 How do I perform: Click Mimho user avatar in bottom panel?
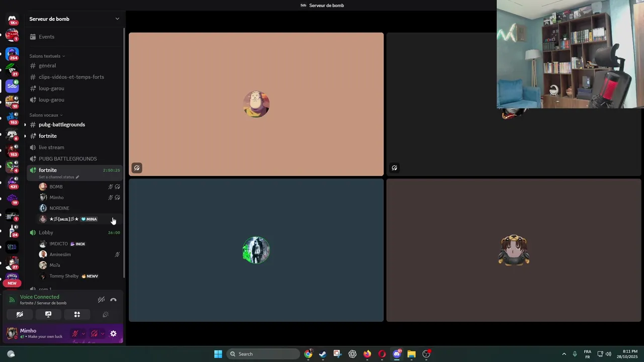tap(12, 333)
